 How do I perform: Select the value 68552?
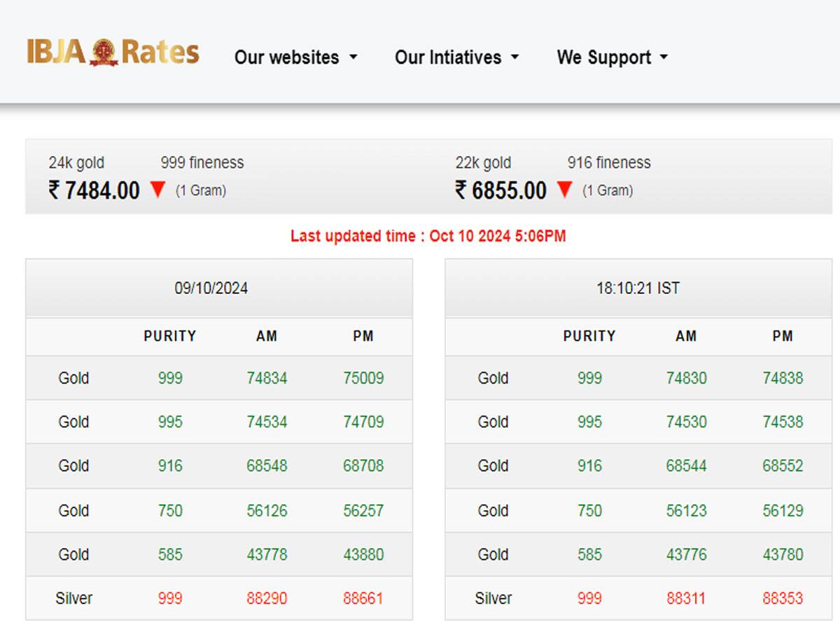pyautogui.click(x=783, y=465)
